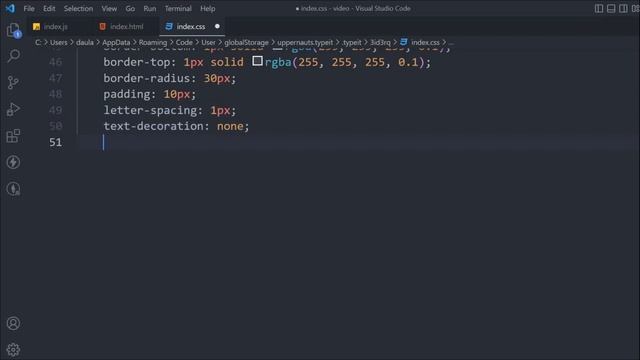Screen dimensions: 640x360
Task: Click breadcrumb segment 3id3rq
Action: 380,42
